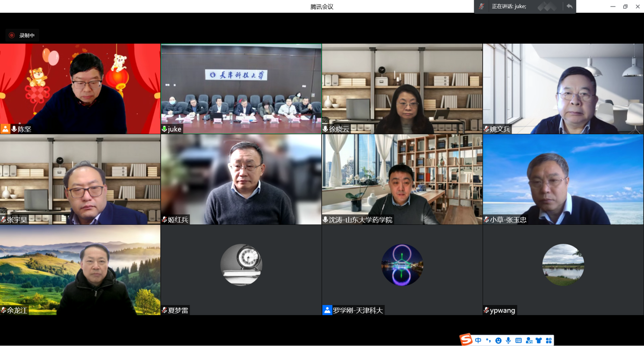
Task: Switch Sogou input language with 中 icon
Action: pyautogui.click(x=478, y=340)
